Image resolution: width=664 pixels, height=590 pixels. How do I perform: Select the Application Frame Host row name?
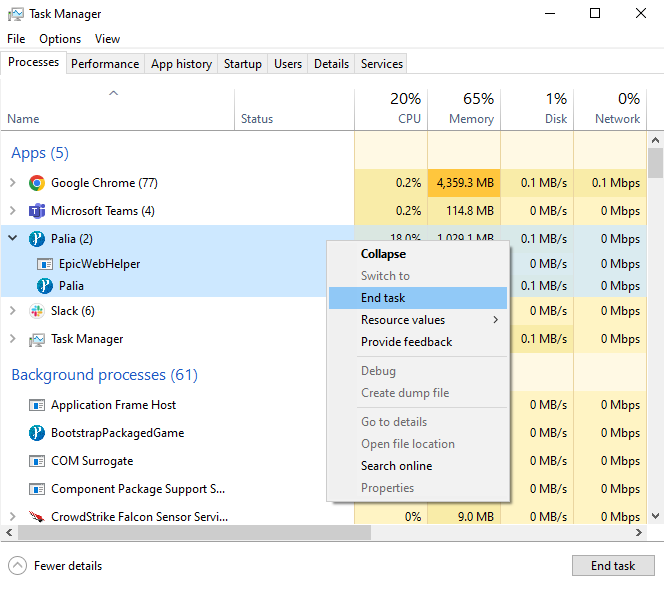(113, 405)
